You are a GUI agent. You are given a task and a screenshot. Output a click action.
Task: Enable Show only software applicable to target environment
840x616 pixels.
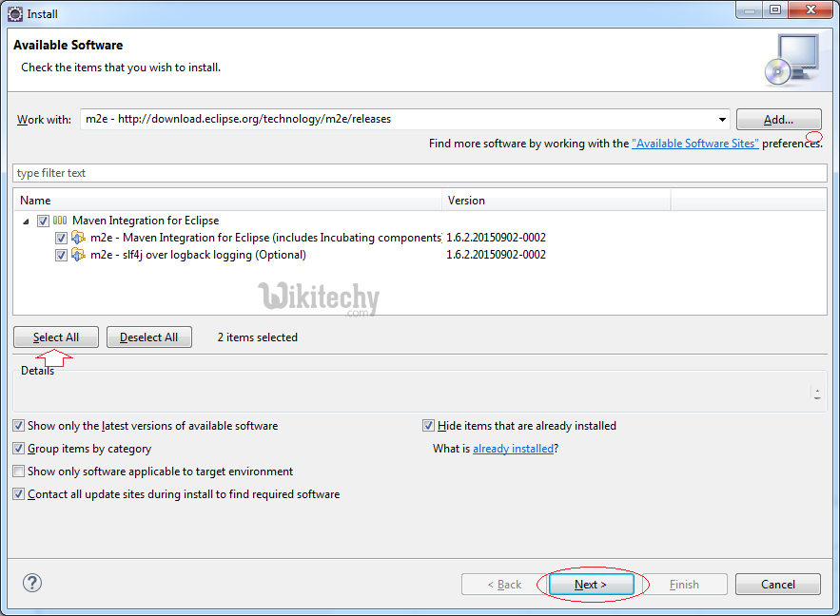coord(19,472)
